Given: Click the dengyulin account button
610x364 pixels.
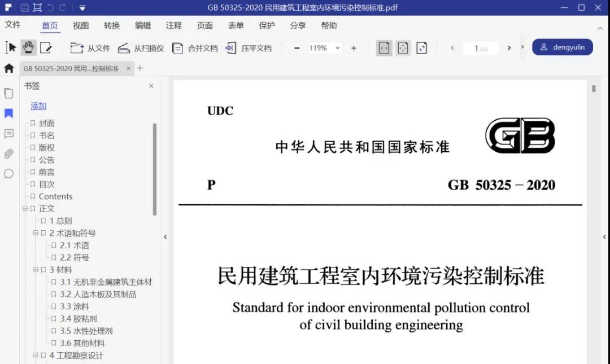Looking at the screenshot, I should [562, 47].
